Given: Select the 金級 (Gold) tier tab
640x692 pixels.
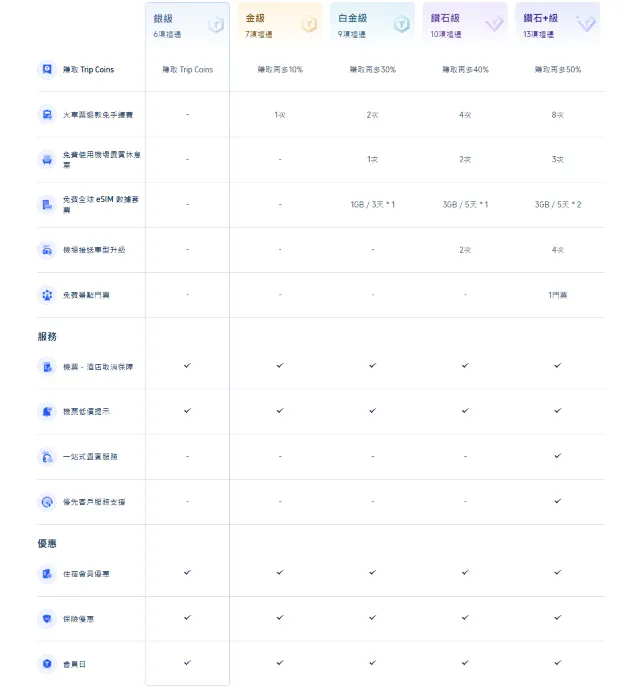Looking at the screenshot, I should coord(280,25).
